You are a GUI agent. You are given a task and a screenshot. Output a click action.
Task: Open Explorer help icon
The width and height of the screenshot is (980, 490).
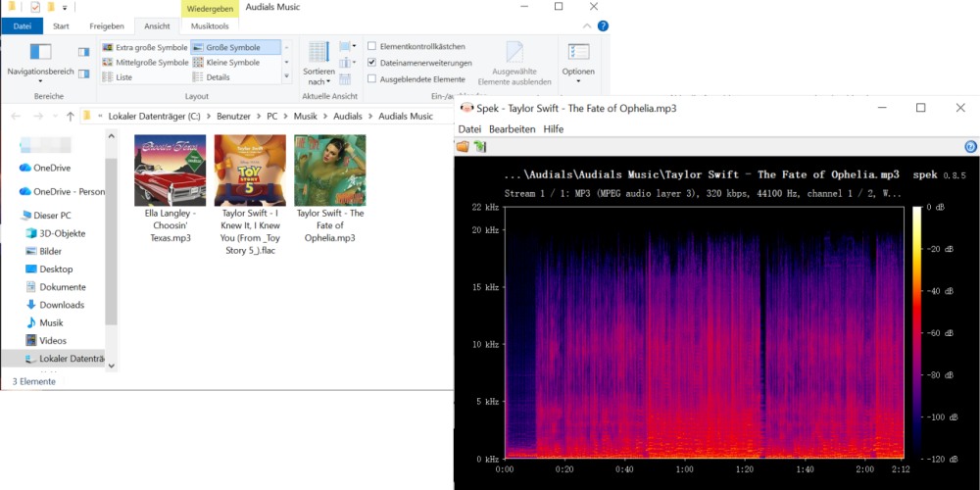(603, 26)
